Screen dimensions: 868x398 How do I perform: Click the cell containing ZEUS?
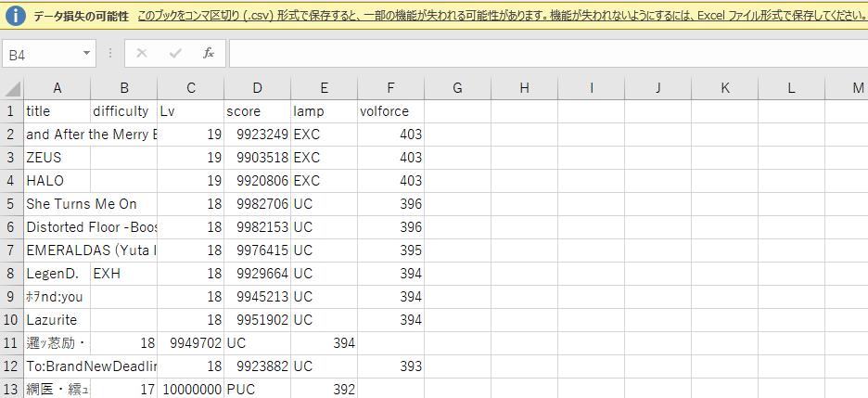(57, 158)
